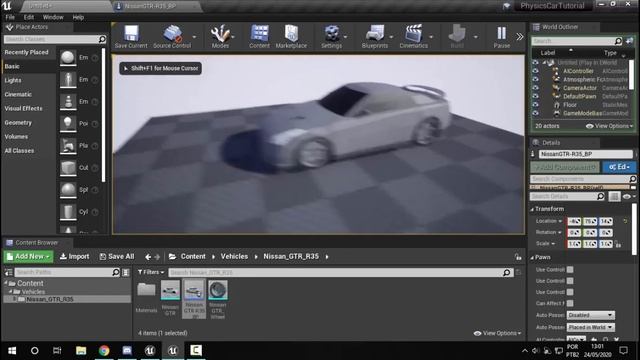Click Save All button
The width and height of the screenshot is (640, 360).
117,257
